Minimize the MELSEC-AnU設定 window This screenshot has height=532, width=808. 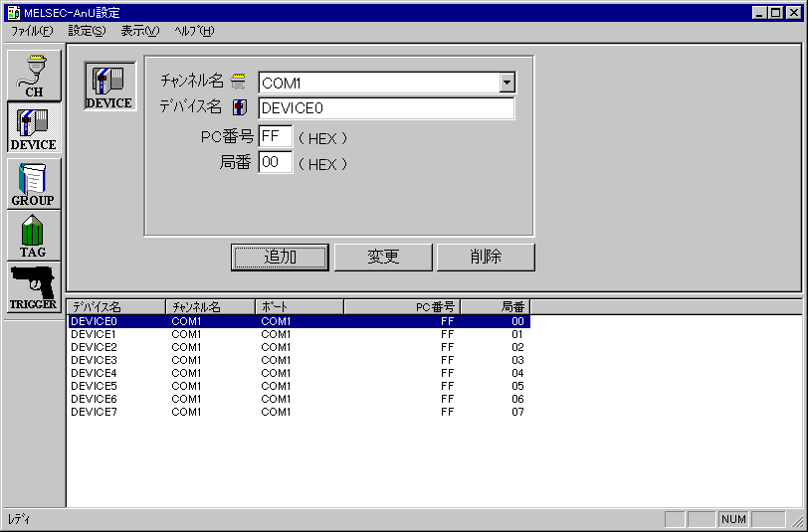pyautogui.click(x=758, y=13)
